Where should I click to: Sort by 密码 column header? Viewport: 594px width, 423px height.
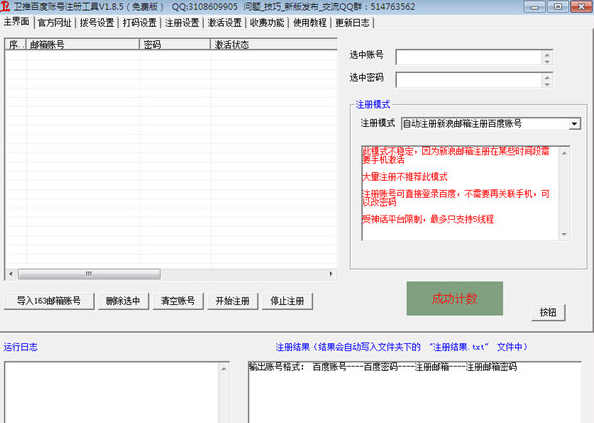(175, 45)
